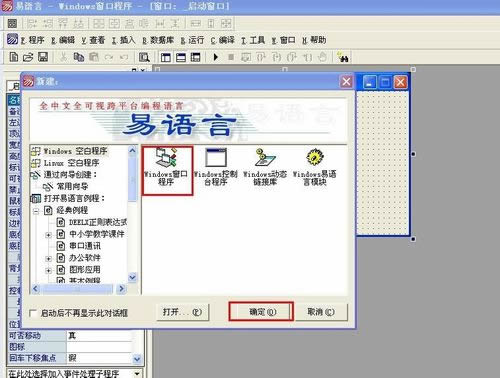Expand the 中小学教学课件 tree node
Image resolution: width=500 pixels, height=378 pixels.
point(48,235)
